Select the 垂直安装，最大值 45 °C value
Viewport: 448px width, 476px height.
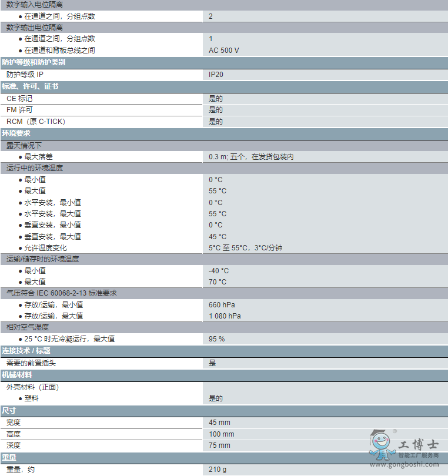click(x=218, y=236)
